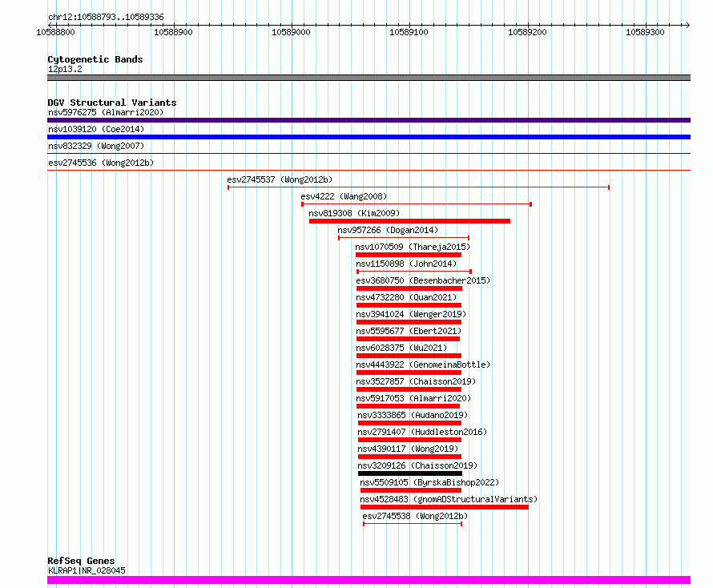The width and height of the screenshot is (713, 588).
Task: Select the nsv819308 (Kim2009) variant
Action: (x=354, y=213)
